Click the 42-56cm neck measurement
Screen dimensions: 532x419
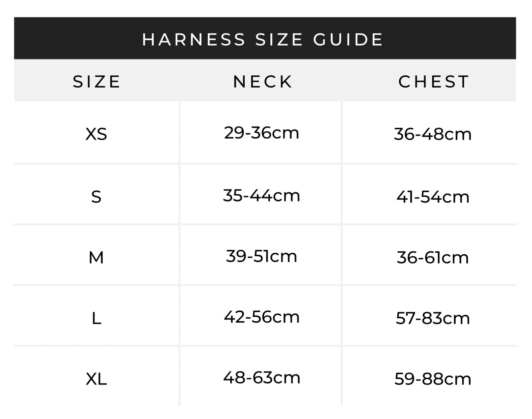tap(261, 317)
